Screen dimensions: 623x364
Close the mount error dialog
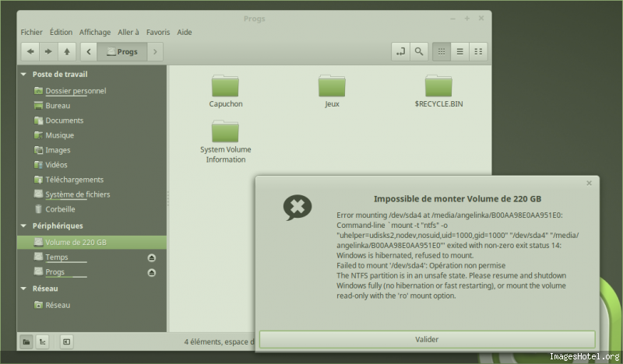(590, 183)
